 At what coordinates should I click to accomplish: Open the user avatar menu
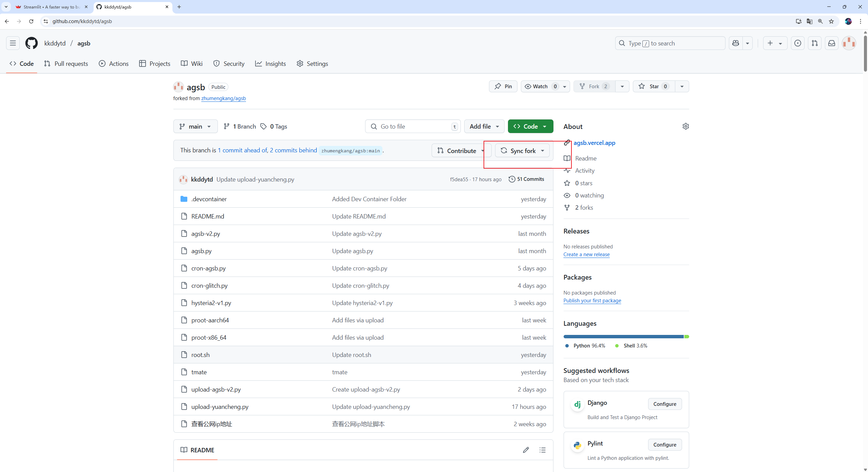(x=849, y=43)
